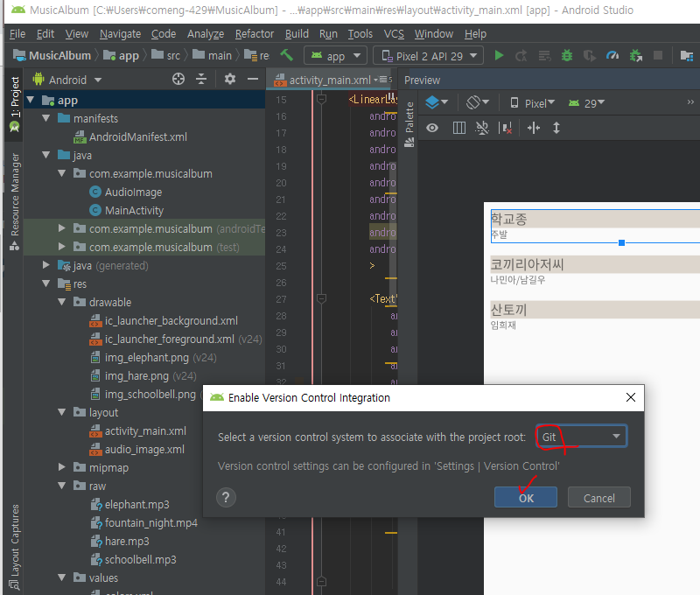The width and height of the screenshot is (700, 595).
Task: Cancel the Version Control Integration dialog
Action: pyautogui.click(x=598, y=497)
